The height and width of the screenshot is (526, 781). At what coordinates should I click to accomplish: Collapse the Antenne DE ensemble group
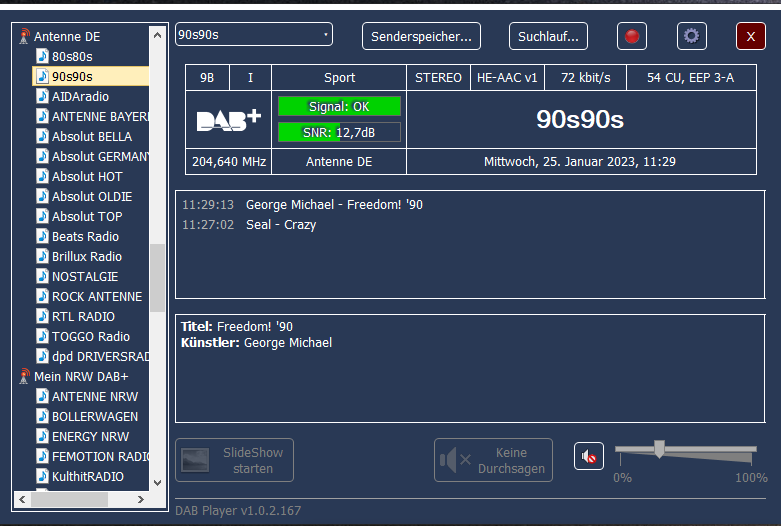(66, 36)
